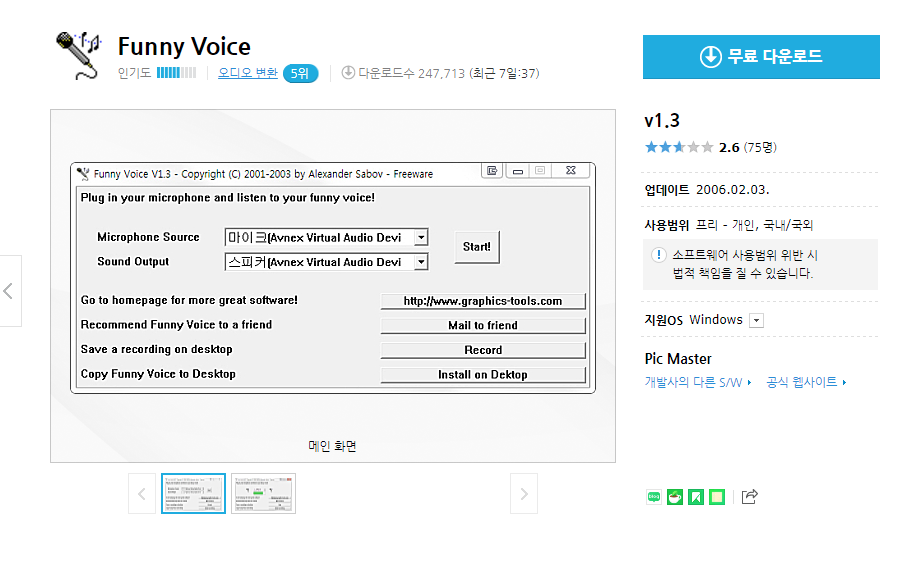Click the 'Pic Master' developer name
This screenshot has width=909, height=564.
[678, 359]
